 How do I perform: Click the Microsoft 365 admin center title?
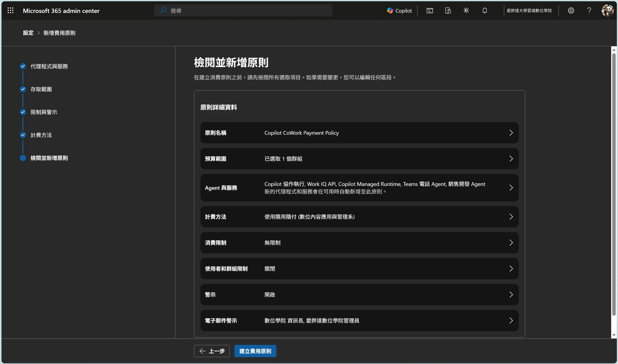tap(61, 11)
